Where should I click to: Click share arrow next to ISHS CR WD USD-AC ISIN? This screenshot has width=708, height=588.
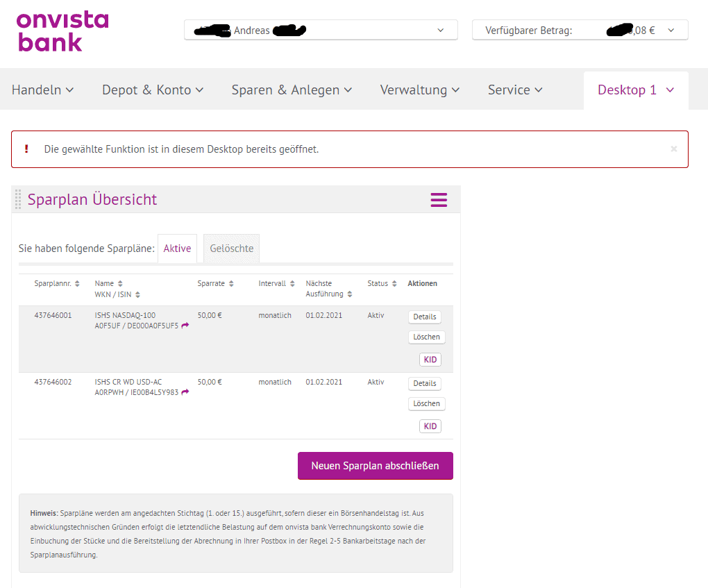tap(185, 392)
